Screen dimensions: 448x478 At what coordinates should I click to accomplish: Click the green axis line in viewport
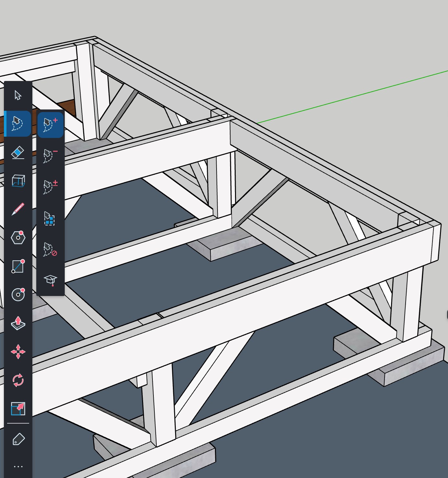point(353,97)
